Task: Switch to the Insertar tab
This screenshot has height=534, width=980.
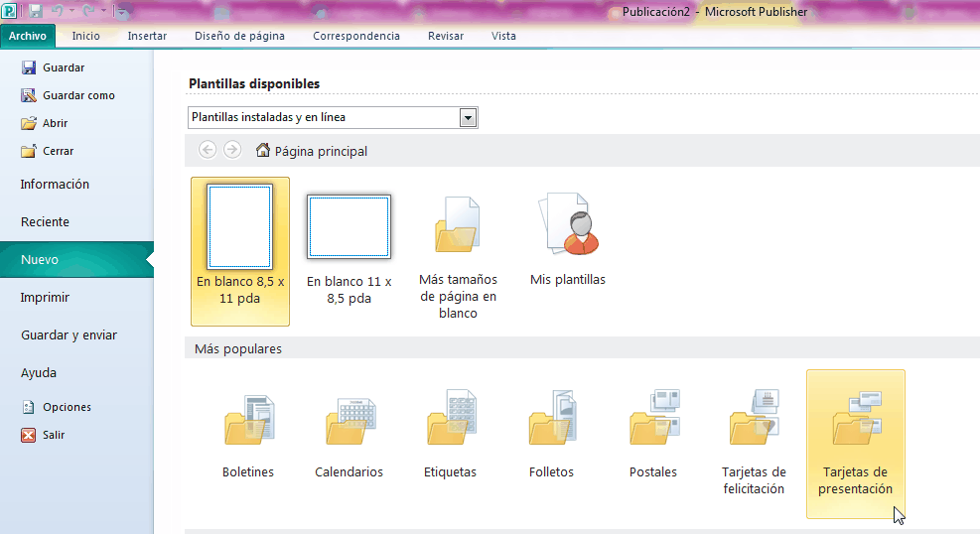Action: click(147, 36)
